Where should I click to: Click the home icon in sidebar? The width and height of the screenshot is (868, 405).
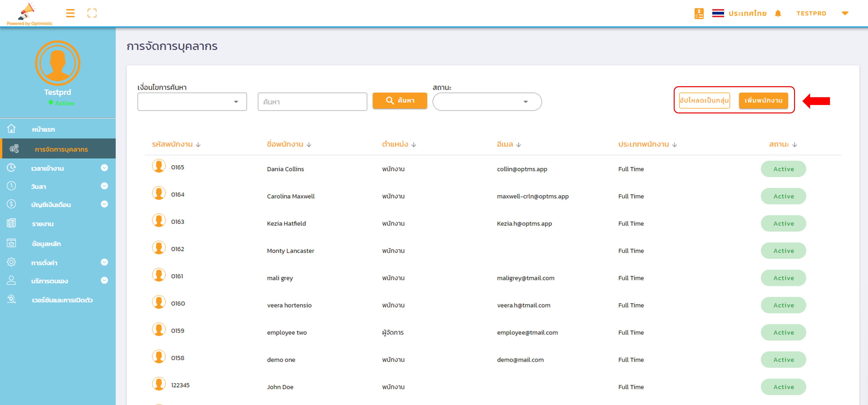click(11, 129)
